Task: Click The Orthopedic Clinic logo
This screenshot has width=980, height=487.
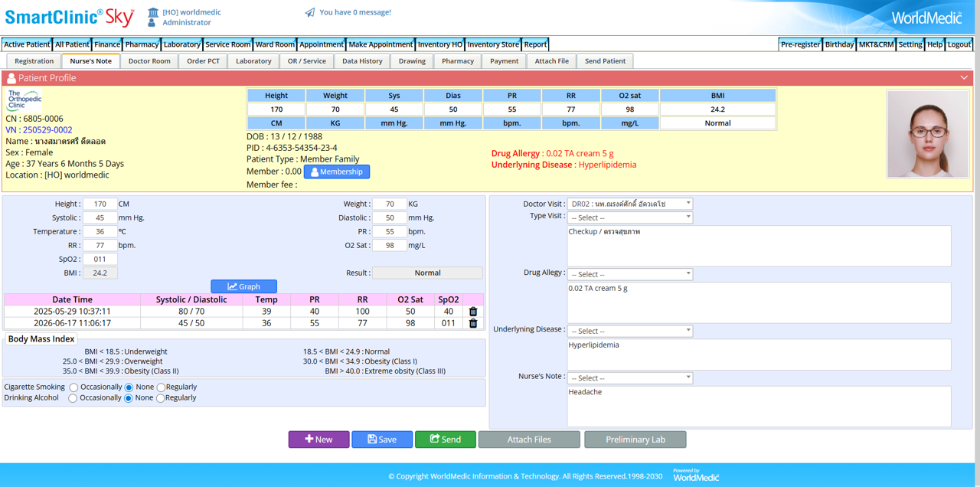Action: 24,100
